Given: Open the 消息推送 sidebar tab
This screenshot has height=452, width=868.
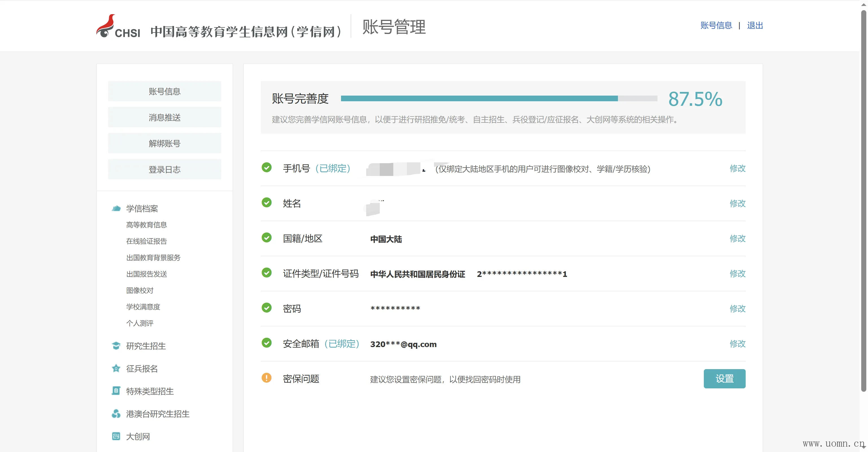Looking at the screenshot, I should coord(164,117).
